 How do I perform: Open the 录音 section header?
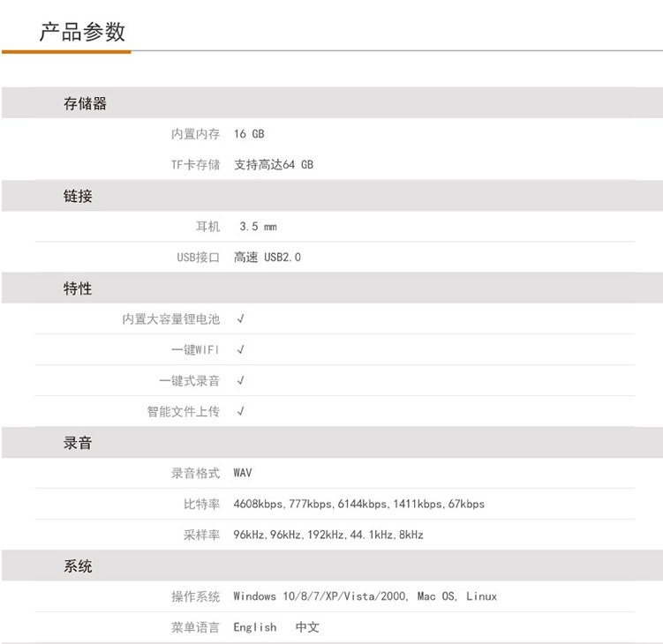pyautogui.click(x=78, y=443)
